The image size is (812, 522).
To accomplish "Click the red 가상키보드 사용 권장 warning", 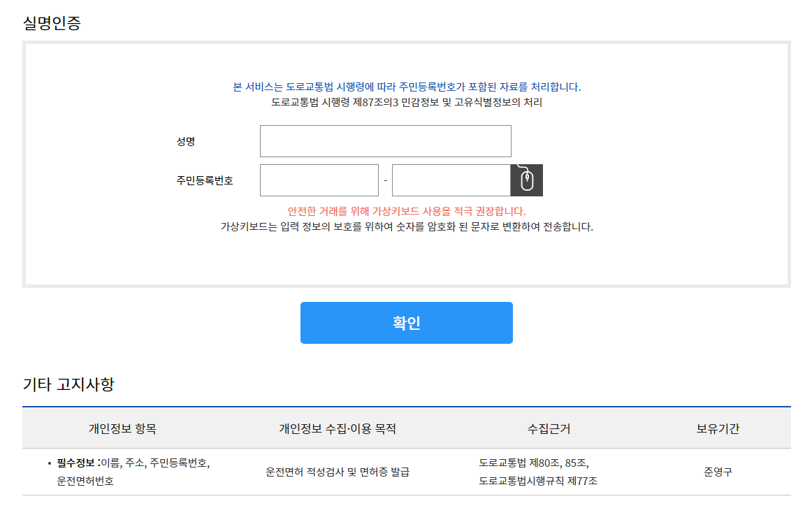I will click(x=407, y=211).
